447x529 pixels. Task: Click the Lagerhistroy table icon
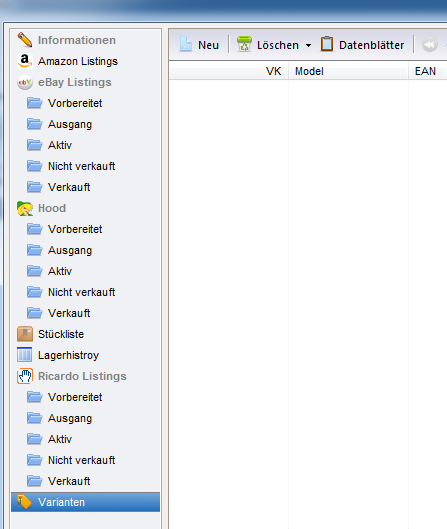click(25, 355)
